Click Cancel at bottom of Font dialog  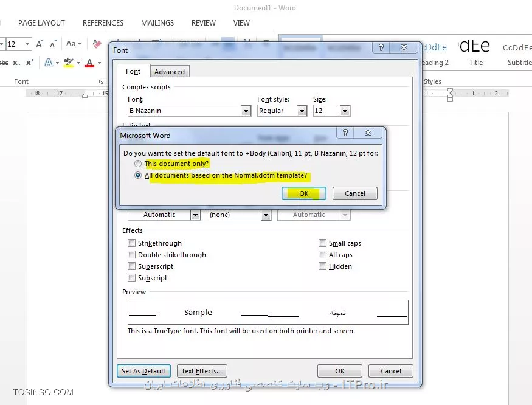pyautogui.click(x=390, y=371)
